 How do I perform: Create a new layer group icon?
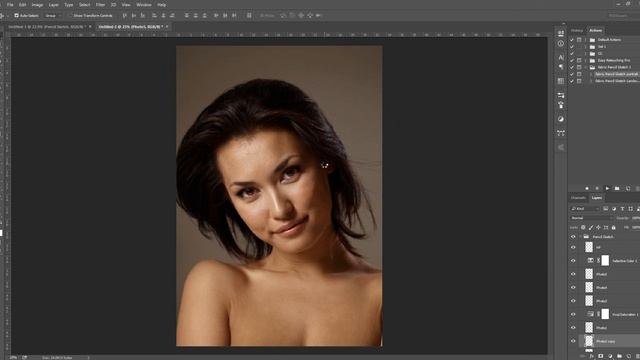pyautogui.click(x=620, y=356)
